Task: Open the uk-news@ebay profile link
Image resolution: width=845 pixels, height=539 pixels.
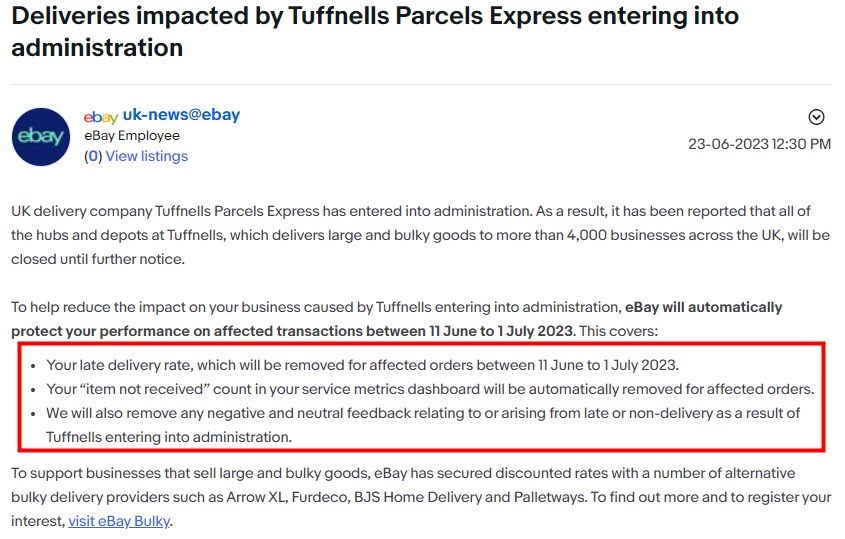Action: [x=181, y=115]
